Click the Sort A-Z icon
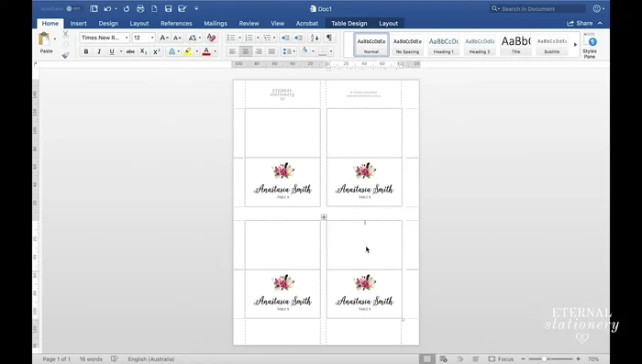Viewport: 642px width, 364px height. pos(315,38)
